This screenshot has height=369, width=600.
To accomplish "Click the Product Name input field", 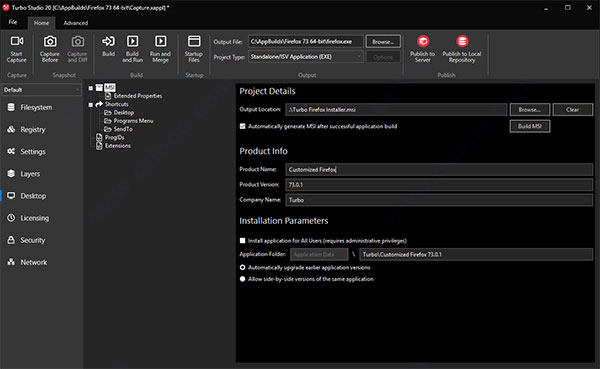I will (439, 170).
